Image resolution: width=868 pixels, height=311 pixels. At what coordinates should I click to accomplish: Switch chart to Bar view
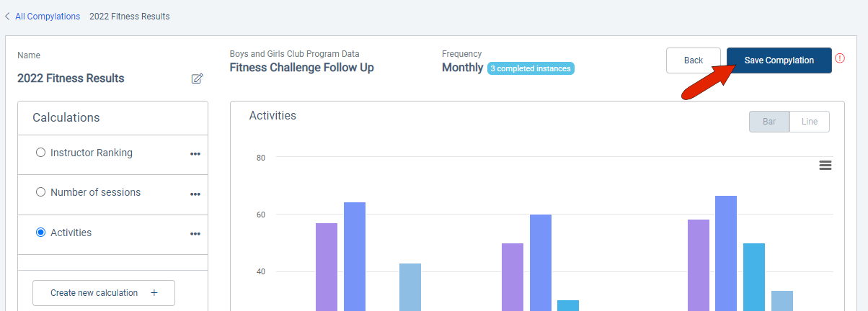point(769,122)
